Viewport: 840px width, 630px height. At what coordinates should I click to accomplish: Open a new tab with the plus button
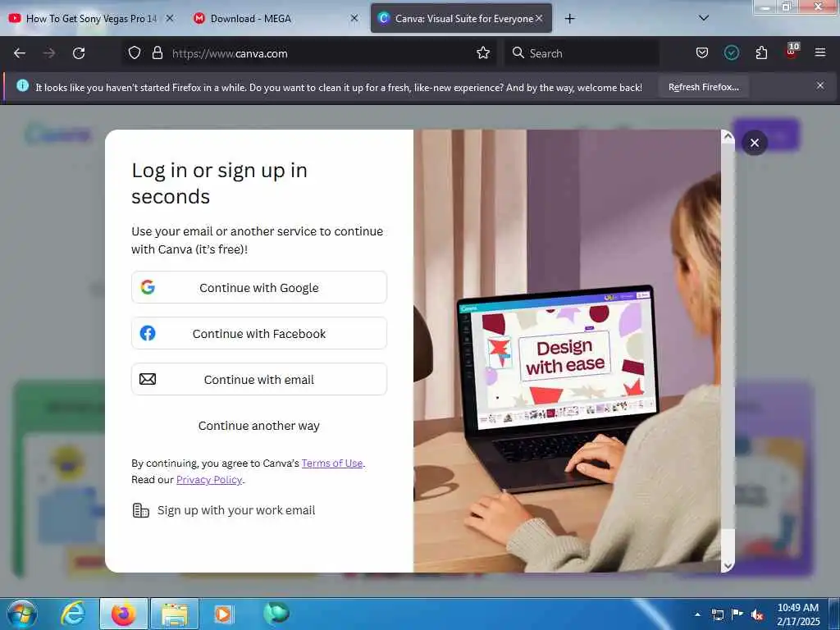point(569,19)
